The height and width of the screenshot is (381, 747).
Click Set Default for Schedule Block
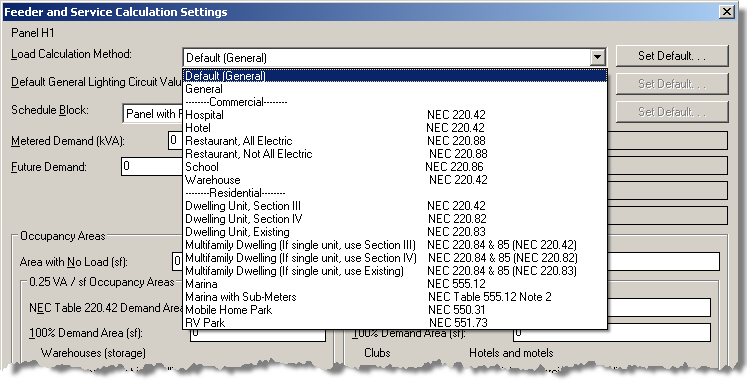coord(672,112)
